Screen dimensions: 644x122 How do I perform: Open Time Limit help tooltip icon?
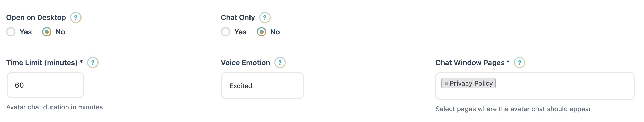(93, 63)
